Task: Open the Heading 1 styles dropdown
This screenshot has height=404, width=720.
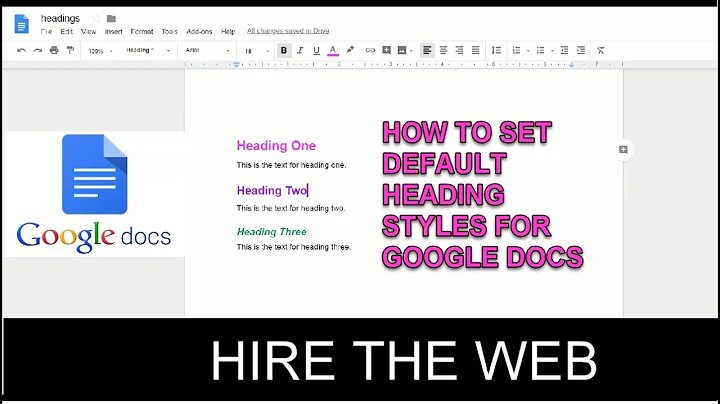Action: tap(147, 50)
